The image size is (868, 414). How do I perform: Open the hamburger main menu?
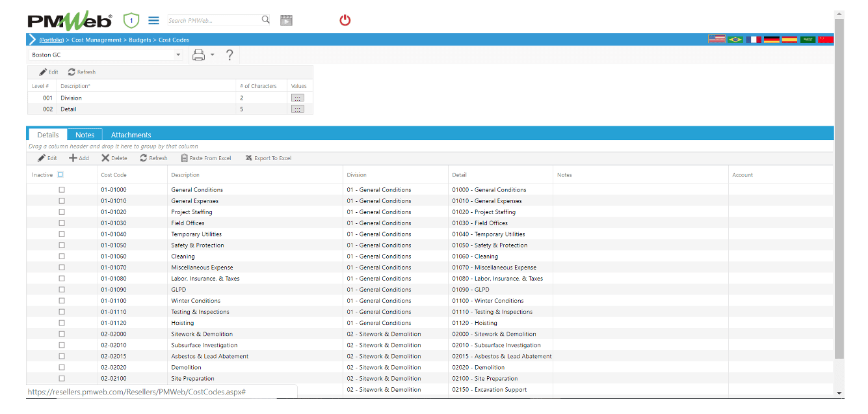[154, 20]
